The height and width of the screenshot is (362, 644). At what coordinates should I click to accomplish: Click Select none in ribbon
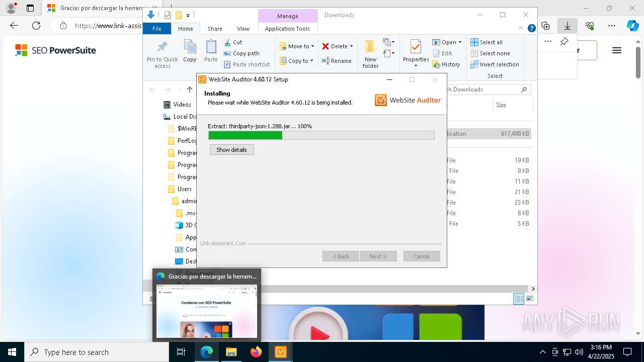pos(490,53)
